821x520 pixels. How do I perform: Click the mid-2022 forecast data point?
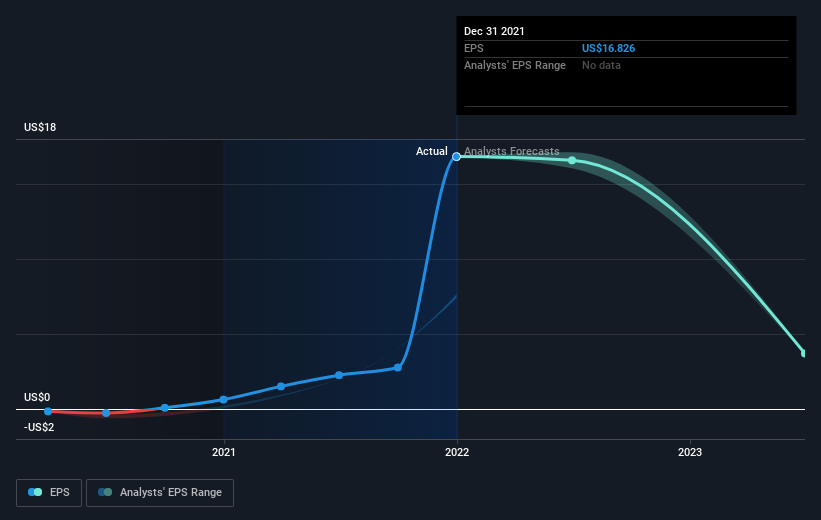(572, 160)
